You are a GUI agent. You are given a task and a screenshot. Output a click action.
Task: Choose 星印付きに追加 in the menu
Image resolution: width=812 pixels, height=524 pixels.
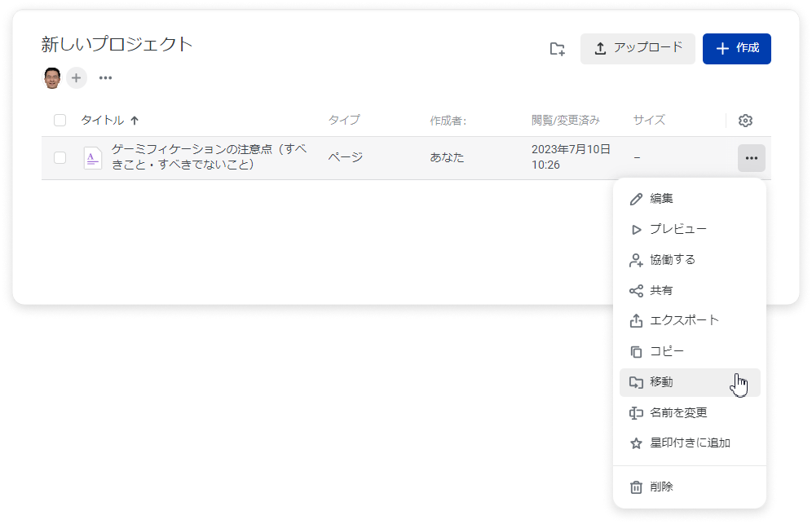coord(690,443)
